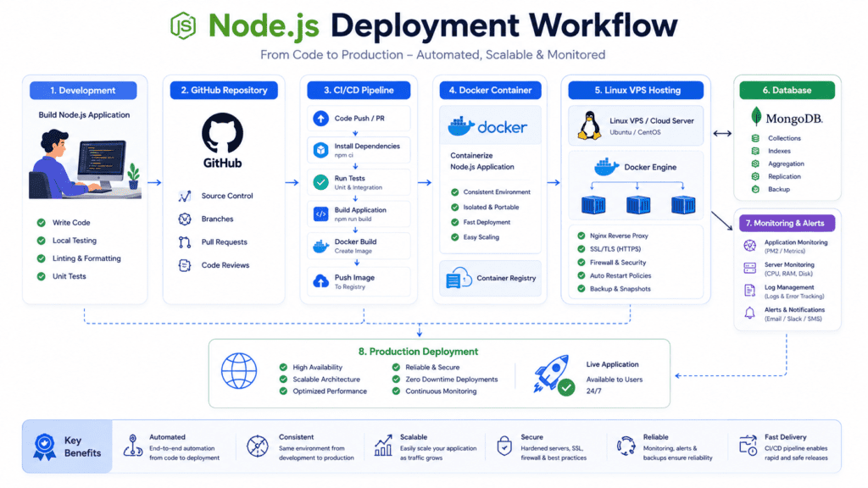Click the Code Reviews icon

[185, 265]
